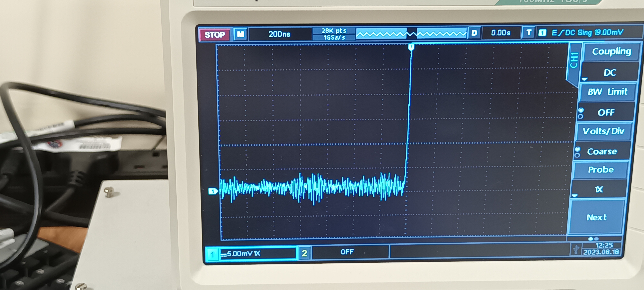Click the channel 1 ground level marker
The image size is (644, 290).
click(213, 191)
